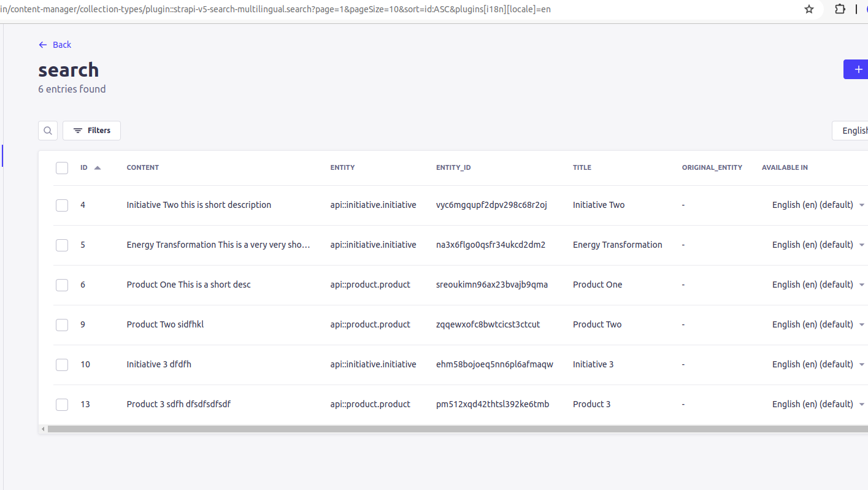
Task: Click the horizontal table scrollbar
Action: point(458,429)
